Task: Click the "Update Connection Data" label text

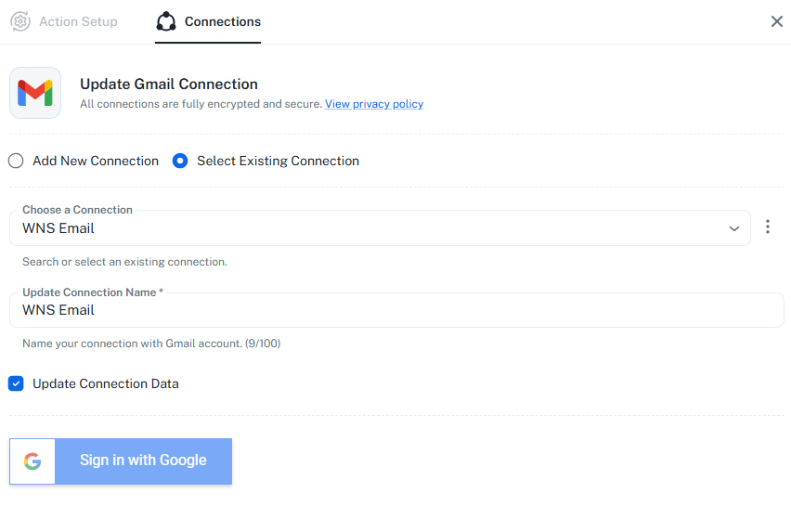Action: point(106,383)
